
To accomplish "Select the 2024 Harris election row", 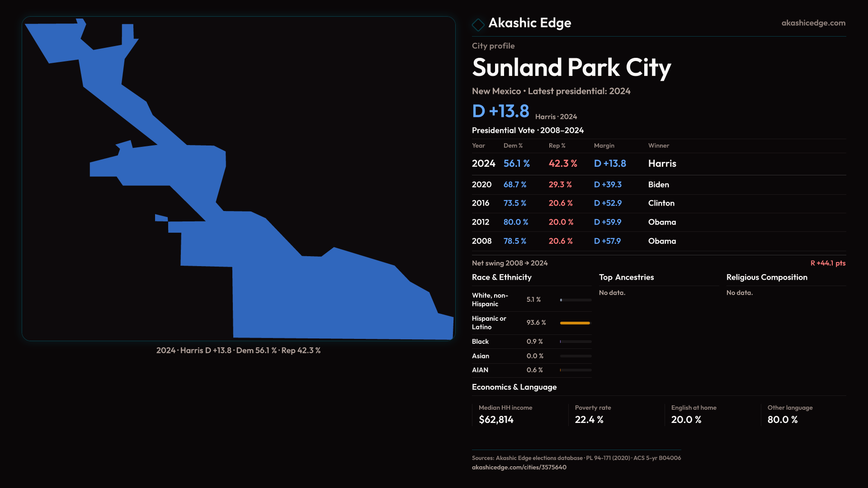I will (x=658, y=164).
